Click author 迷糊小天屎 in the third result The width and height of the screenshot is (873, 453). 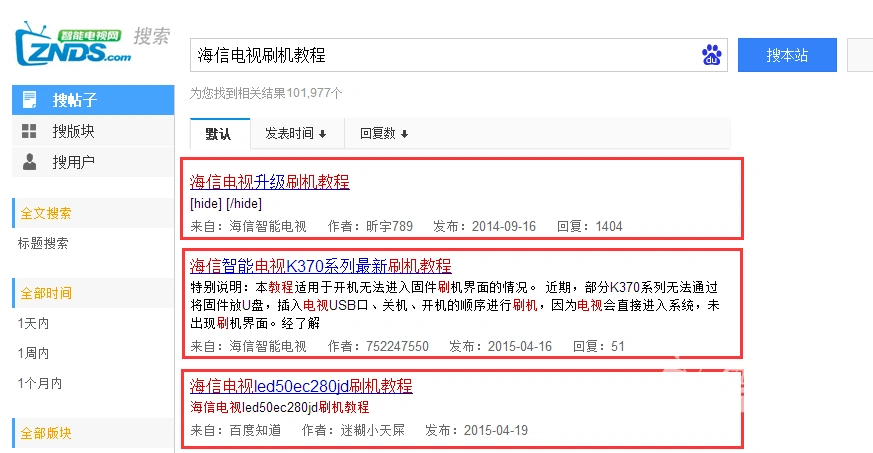point(372,431)
